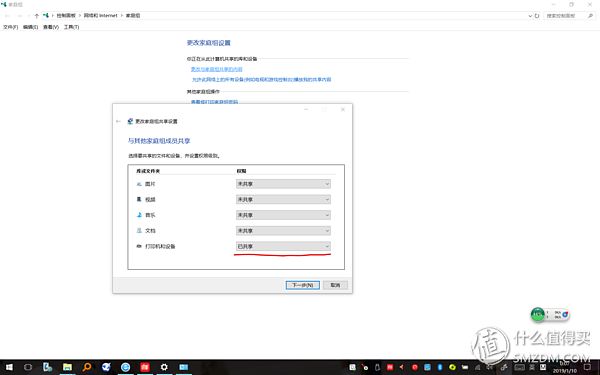
Task: Open the 视频 permission dropdown
Action: [283, 199]
